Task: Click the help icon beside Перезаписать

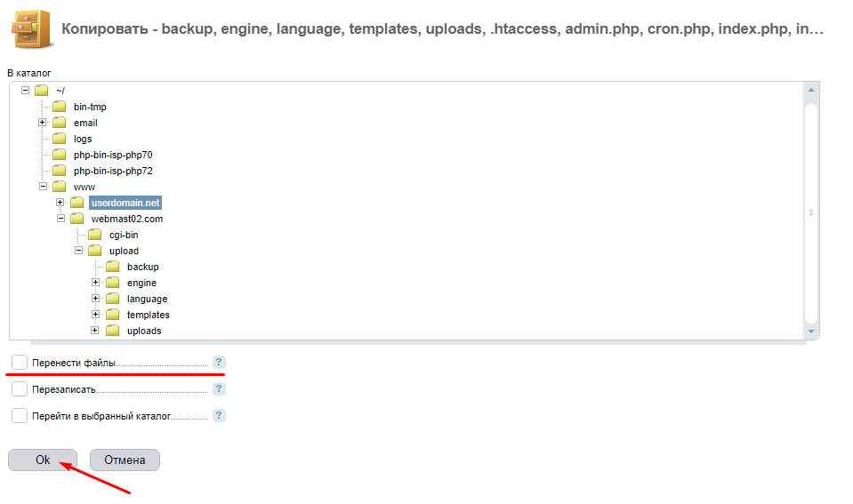Action: coord(219,389)
